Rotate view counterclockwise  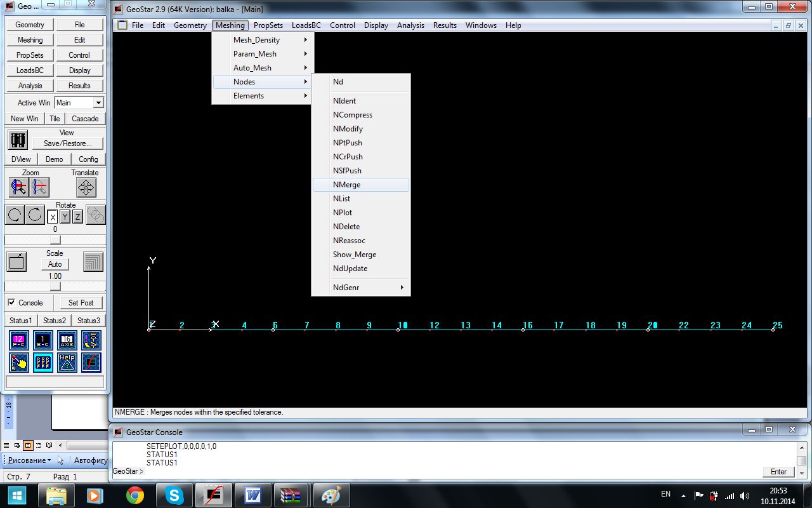click(x=15, y=215)
